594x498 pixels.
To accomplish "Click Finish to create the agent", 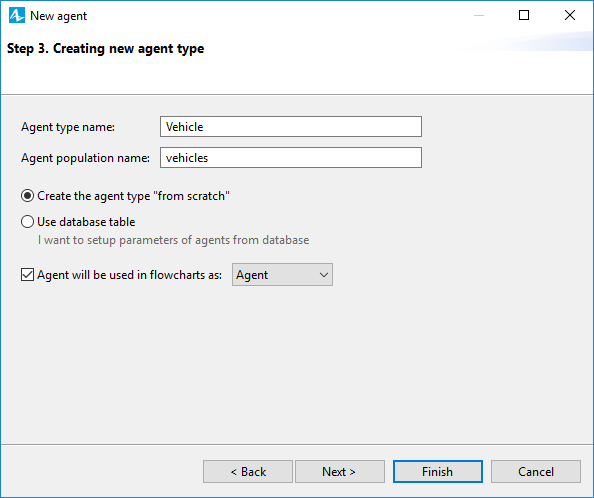I will click(x=438, y=471).
